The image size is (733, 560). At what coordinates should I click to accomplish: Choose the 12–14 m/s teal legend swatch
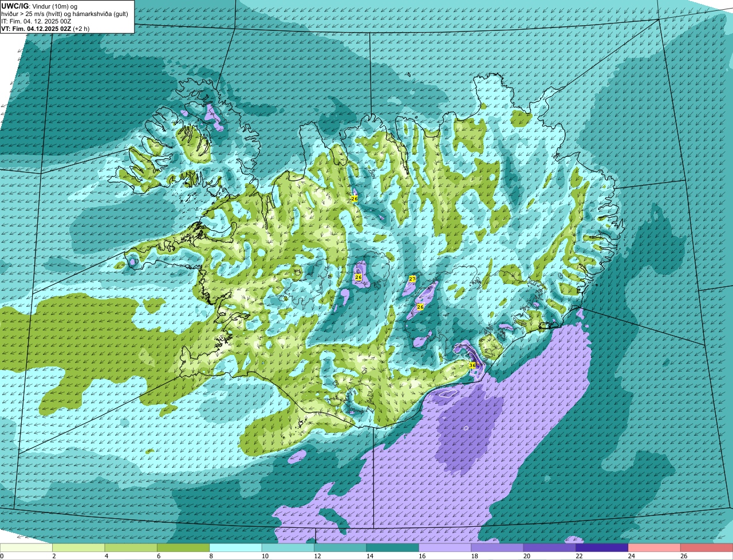click(x=341, y=548)
